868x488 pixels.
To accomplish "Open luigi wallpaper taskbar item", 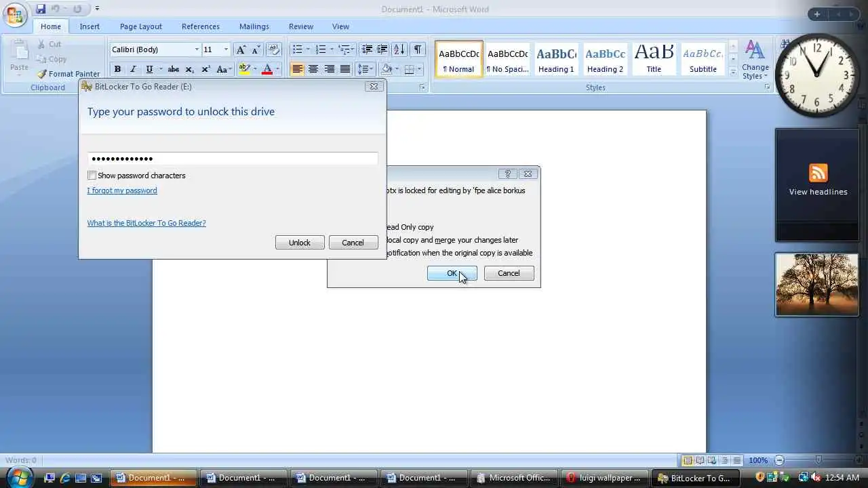I will click(604, 478).
